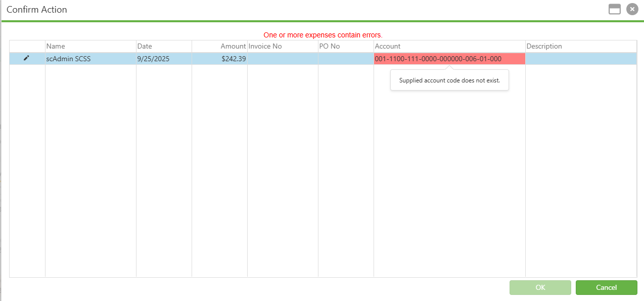
Task: Click the Invoice No column header
Action: coord(283,46)
